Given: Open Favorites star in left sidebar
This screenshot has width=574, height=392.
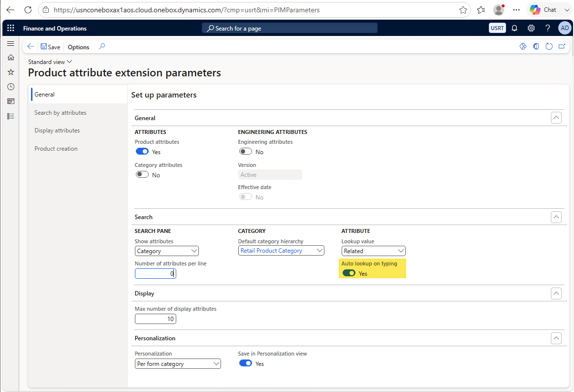Looking at the screenshot, I should tap(11, 72).
